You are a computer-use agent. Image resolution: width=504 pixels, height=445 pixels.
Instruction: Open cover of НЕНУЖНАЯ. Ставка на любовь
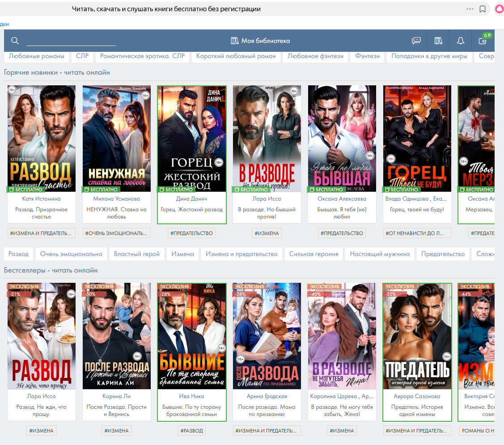117,139
